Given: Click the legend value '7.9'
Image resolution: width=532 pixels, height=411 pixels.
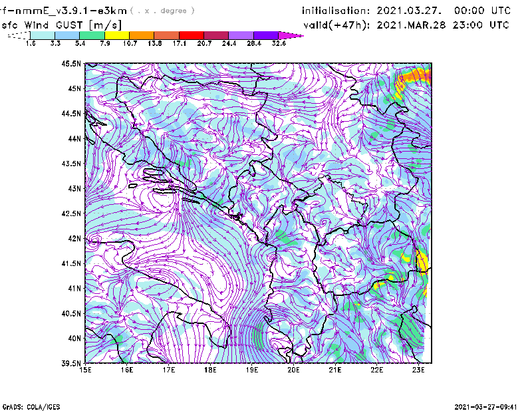Looking at the screenshot, I should pos(105,43).
